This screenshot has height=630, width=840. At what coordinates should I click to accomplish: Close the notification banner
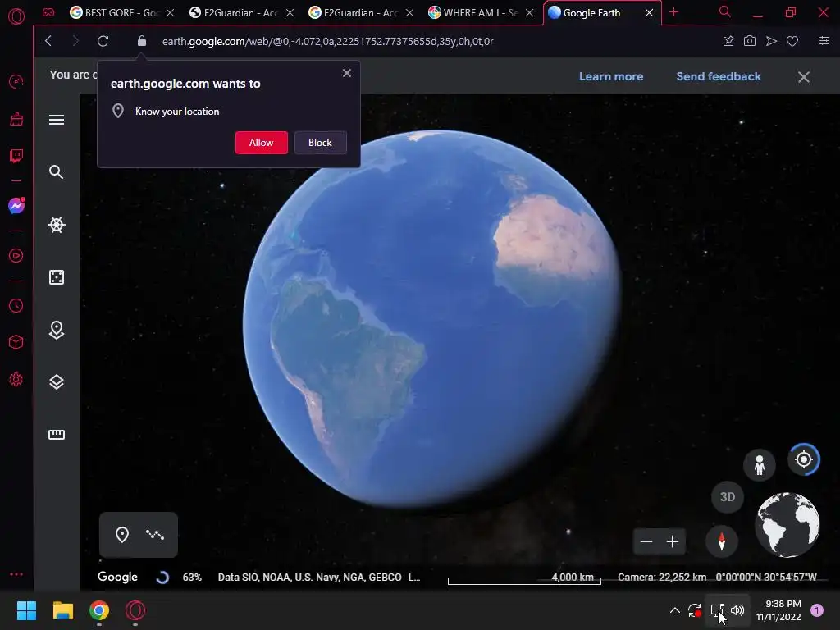tap(804, 77)
